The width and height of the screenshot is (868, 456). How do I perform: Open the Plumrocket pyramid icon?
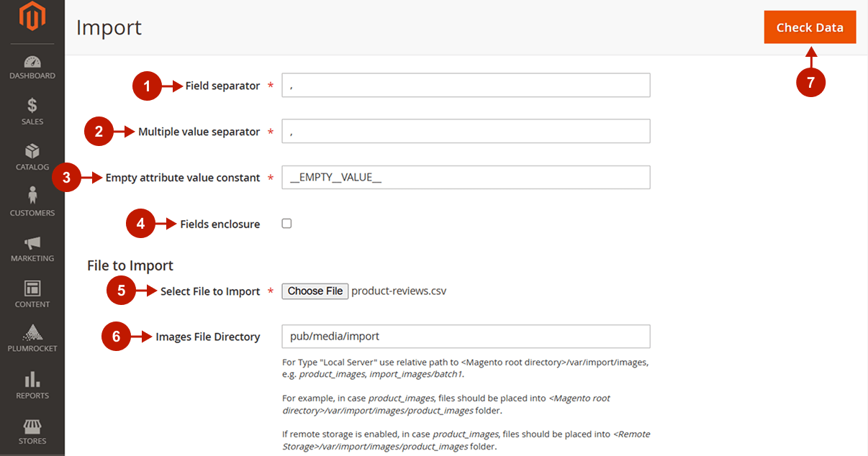pos(32,333)
